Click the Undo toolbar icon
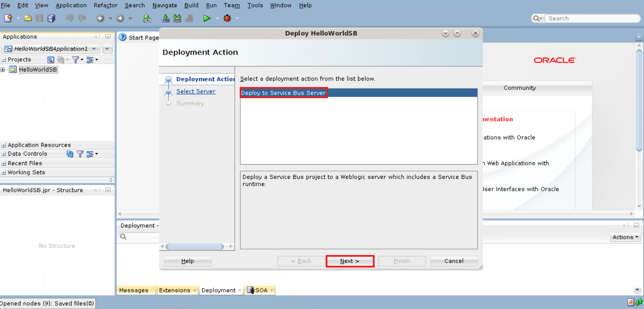 click(x=69, y=18)
